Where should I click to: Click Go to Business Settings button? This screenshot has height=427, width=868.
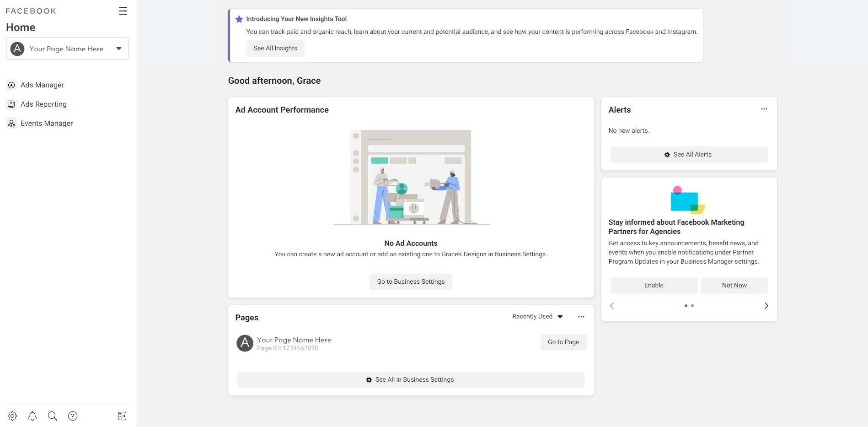[x=411, y=282]
